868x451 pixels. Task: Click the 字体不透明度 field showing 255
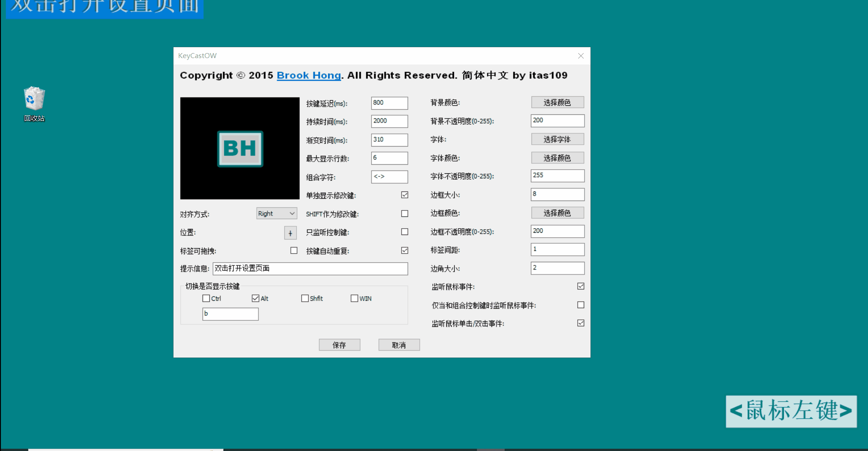tap(557, 176)
